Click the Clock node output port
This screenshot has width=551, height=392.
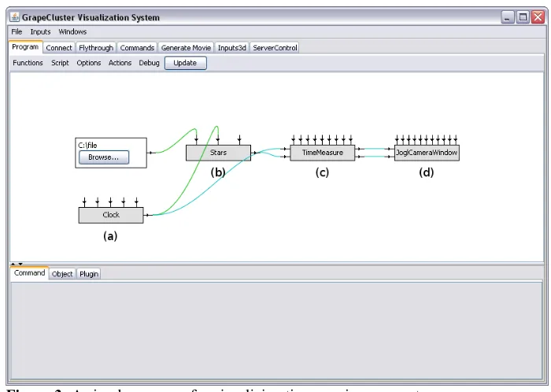tap(149, 215)
